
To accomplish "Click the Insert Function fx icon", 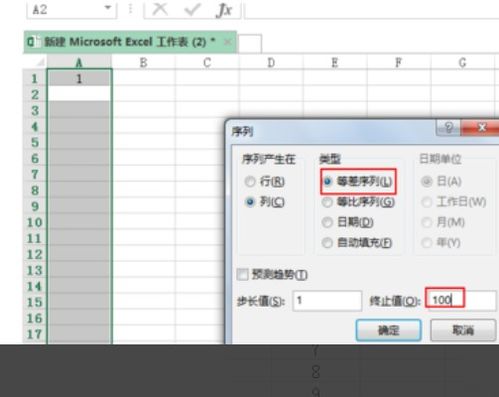I will [x=224, y=10].
